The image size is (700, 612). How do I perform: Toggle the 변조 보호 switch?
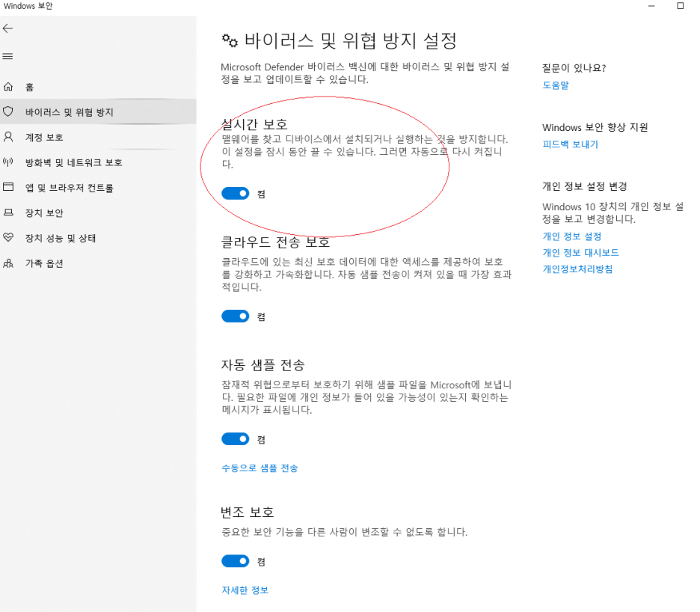coord(236,561)
